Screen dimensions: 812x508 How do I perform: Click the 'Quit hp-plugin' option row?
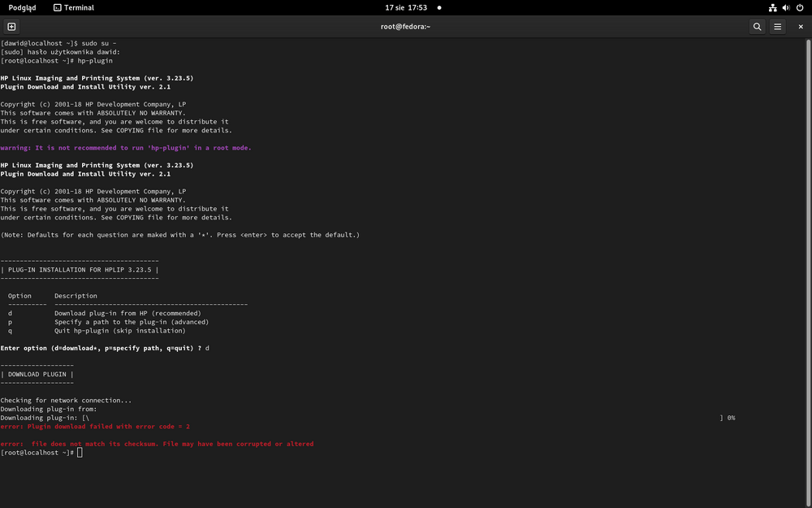[x=119, y=331]
